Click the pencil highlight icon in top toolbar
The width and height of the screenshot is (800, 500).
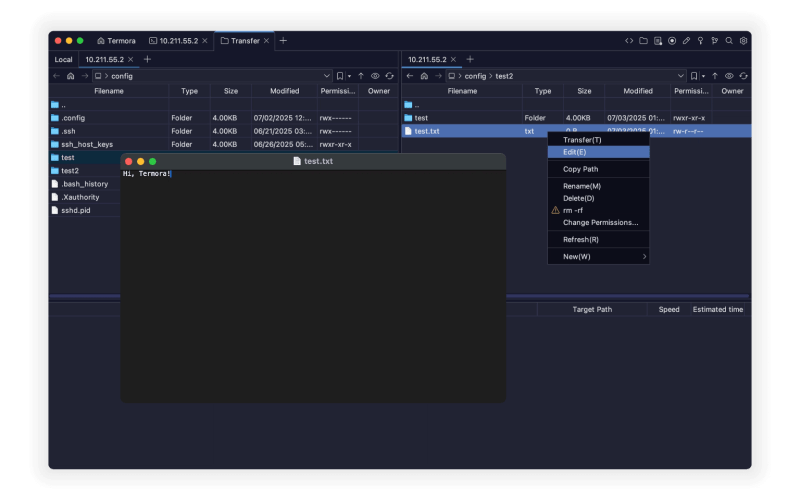[x=686, y=41]
